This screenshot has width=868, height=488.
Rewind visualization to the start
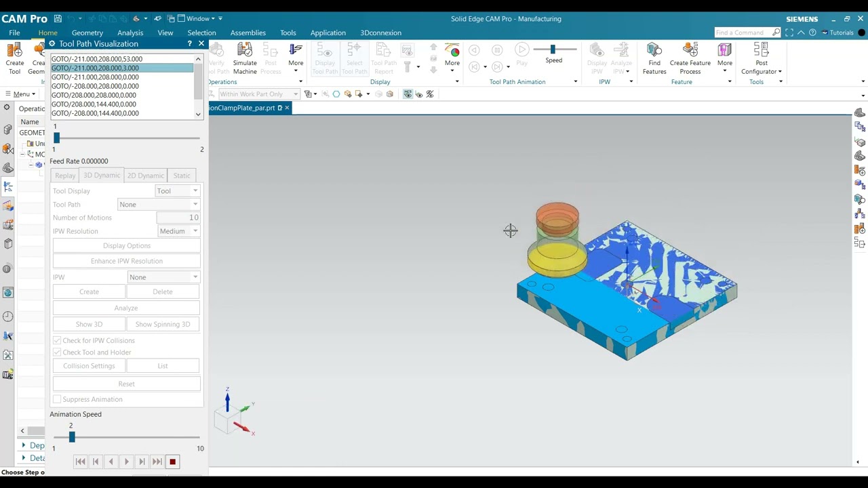pos(80,462)
